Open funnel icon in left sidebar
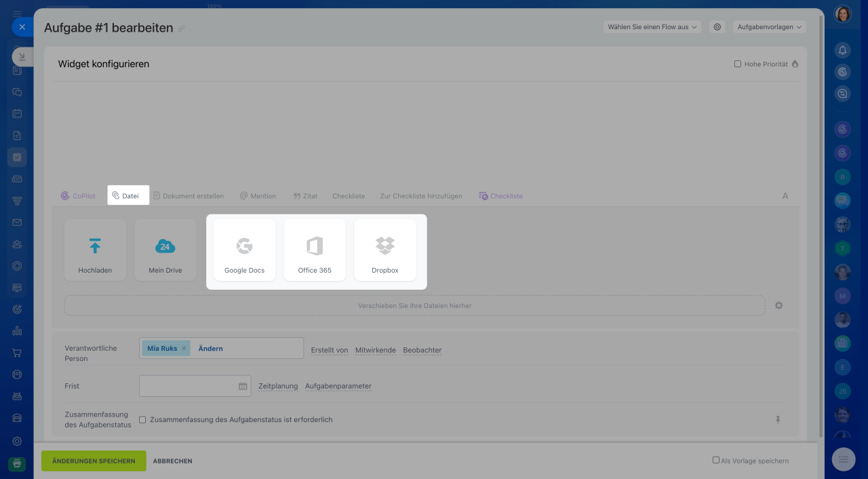Image resolution: width=868 pixels, height=479 pixels. (17, 201)
